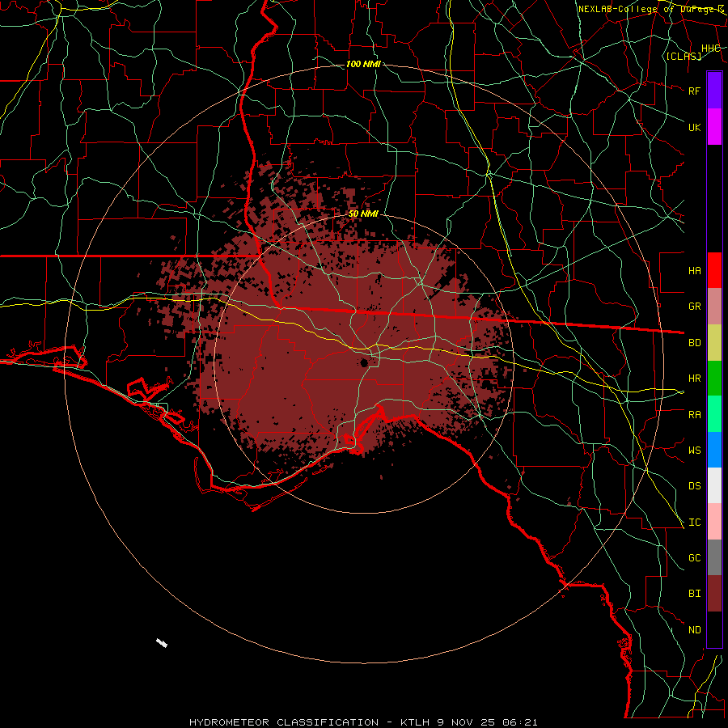
Task: Click the WS blue legend color swatch
Action: click(714, 450)
